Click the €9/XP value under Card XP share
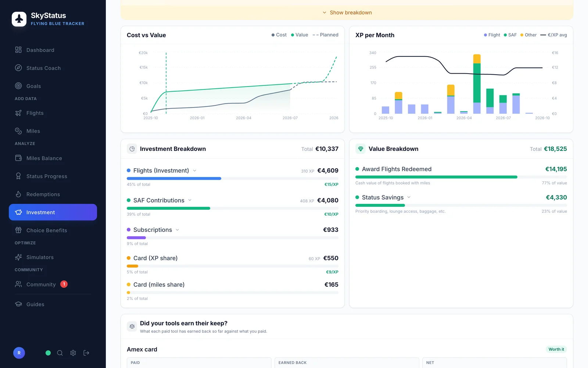The image size is (588, 368). click(332, 272)
